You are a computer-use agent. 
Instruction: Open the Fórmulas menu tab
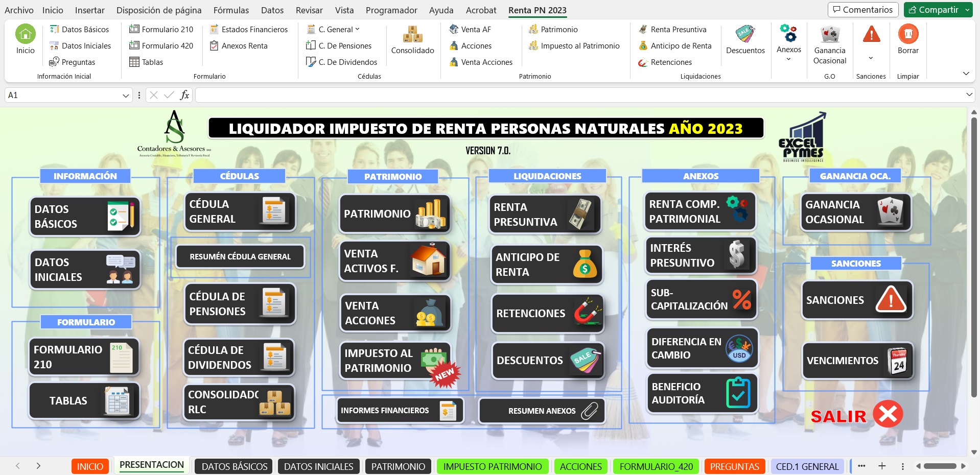(x=231, y=10)
